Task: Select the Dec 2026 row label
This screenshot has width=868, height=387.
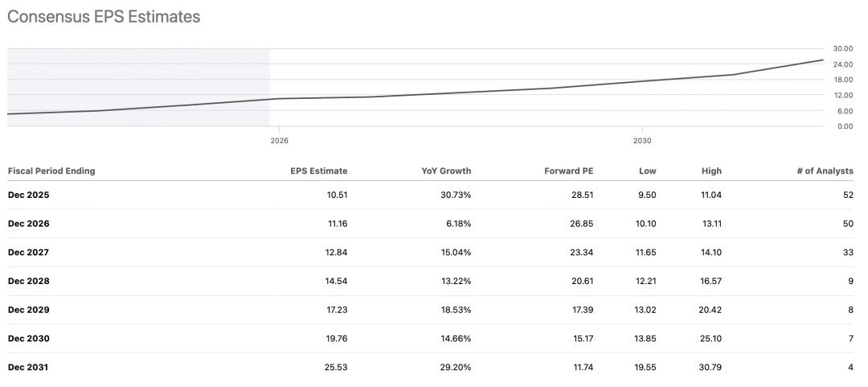Action: pyautogui.click(x=28, y=224)
